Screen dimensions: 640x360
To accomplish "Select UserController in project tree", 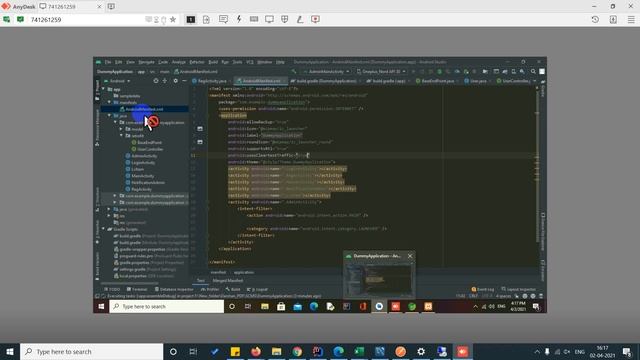I will coord(150,149).
